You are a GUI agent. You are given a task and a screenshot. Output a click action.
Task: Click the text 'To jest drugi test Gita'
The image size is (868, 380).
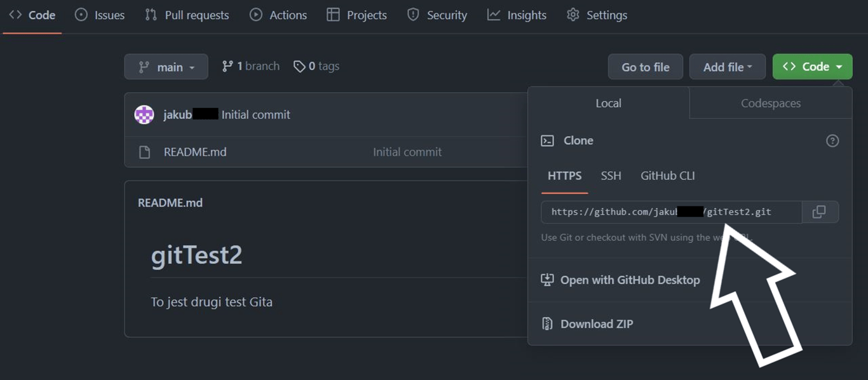(212, 302)
